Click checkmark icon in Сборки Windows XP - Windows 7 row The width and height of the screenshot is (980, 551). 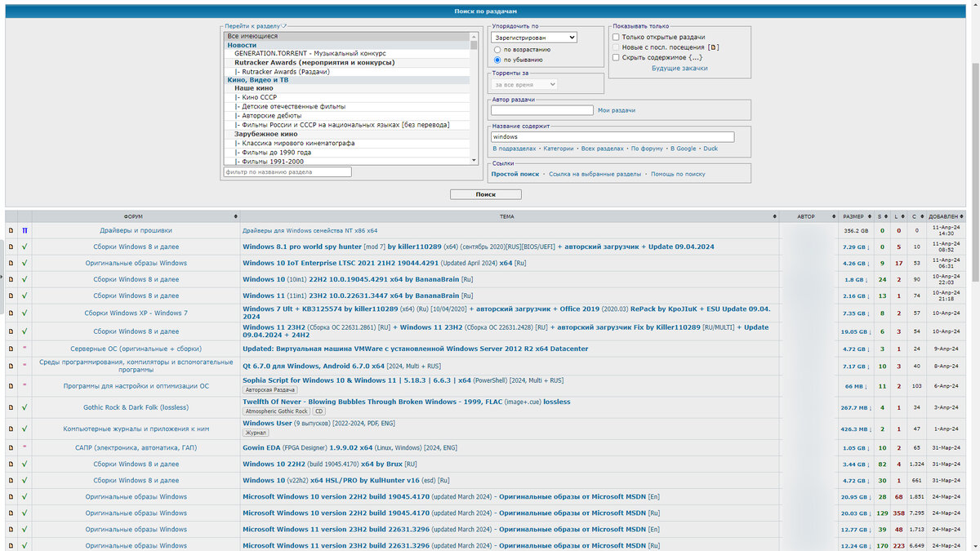(x=24, y=313)
